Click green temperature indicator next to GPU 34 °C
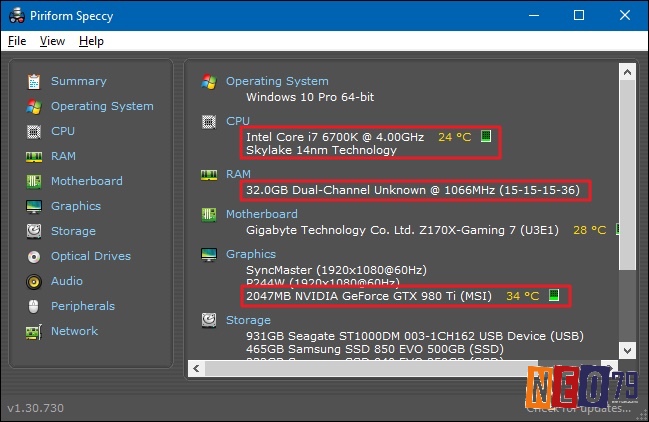 point(554,295)
